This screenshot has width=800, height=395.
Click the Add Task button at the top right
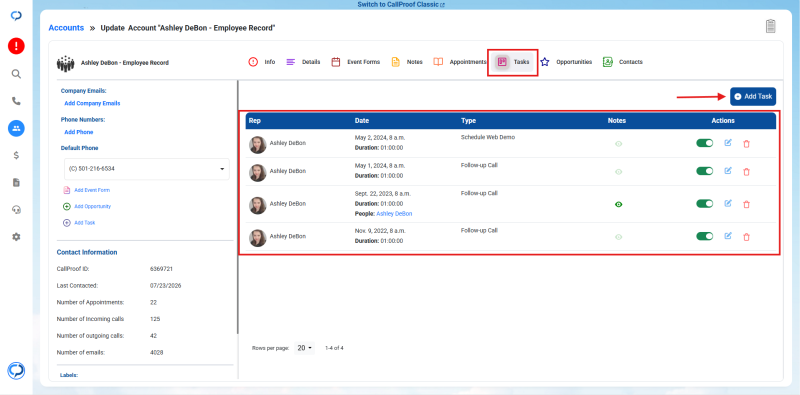[x=753, y=96]
